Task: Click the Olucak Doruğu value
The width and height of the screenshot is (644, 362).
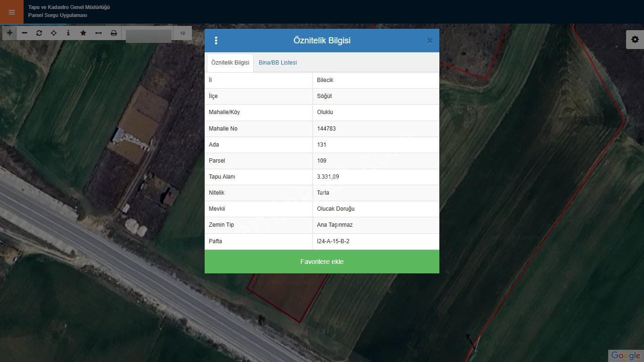Action: click(x=336, y=209)
